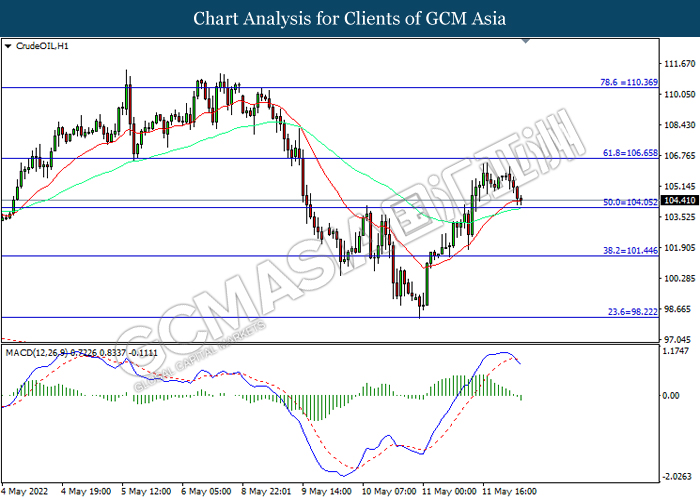
Task: Click the 108.430 price axis value
Action: click(x=680, y=125)
